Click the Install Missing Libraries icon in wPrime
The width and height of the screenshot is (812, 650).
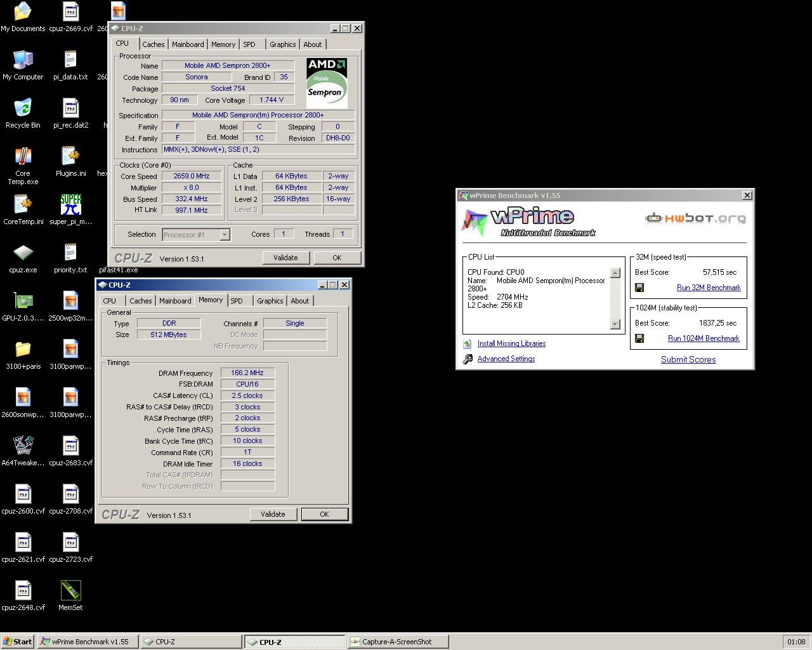coord(468,343)
